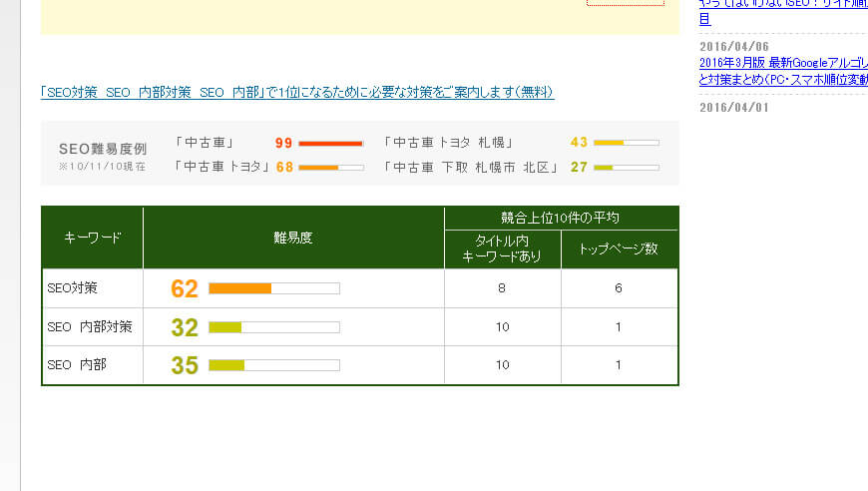Click the 32 difficulty bar for SEO 内部対策
868x491 pixels.
(273, 327)
